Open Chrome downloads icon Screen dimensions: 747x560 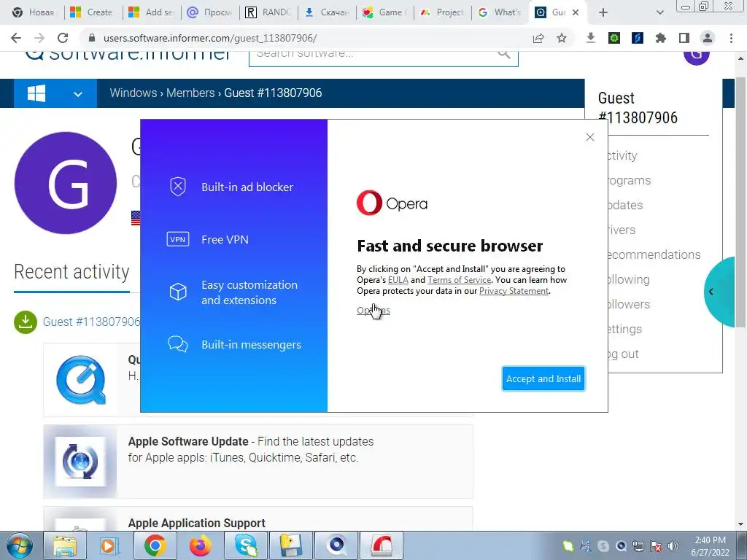click(591, 38)
